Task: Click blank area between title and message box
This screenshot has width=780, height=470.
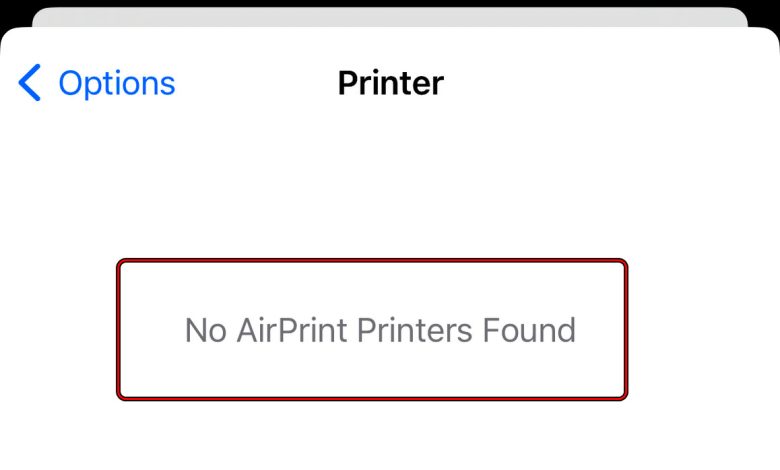Action: 390,180
